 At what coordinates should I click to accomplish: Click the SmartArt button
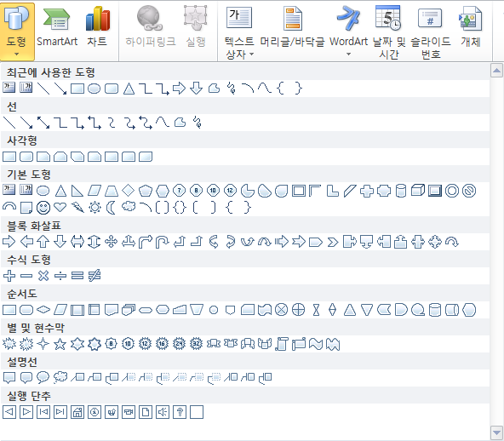click(x=57, y=31)
